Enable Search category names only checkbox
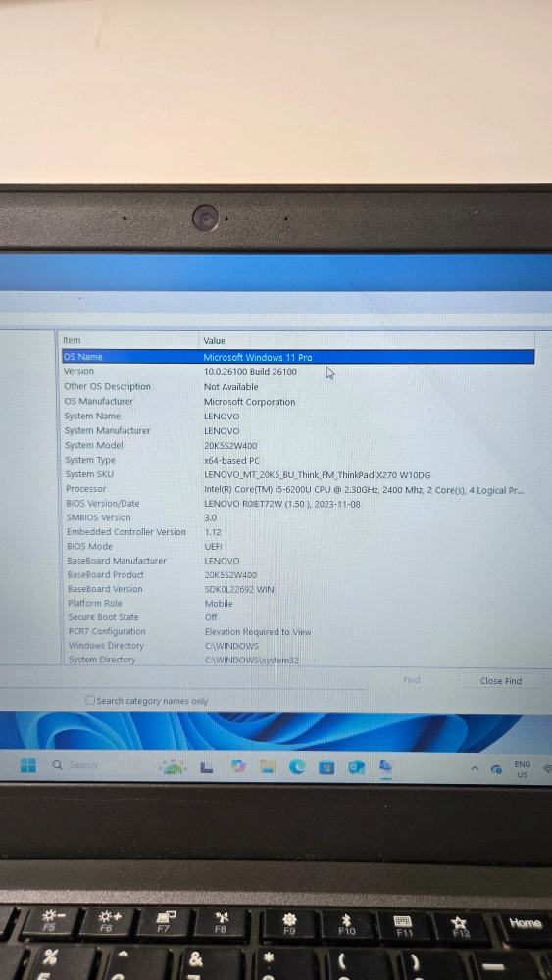Image resolution: width=552 pixels, height=980 pixels. 90,700
